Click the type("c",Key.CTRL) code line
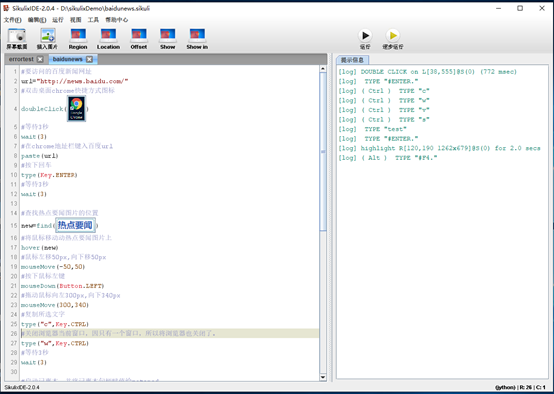 [55, 324]
